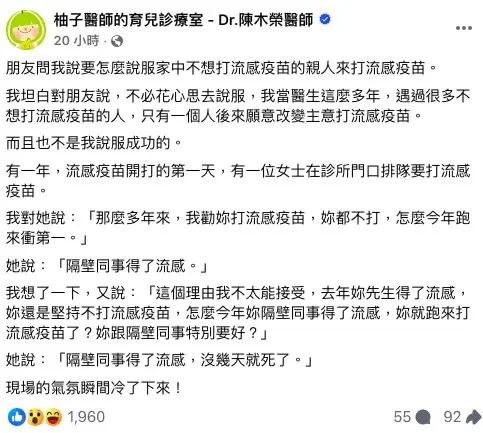The height and width of the screenshot is (433, 483).
Task: Click the Dr.陳木榮醫師 part of the title
Action: pyautogui.click(x=266, y=20)
